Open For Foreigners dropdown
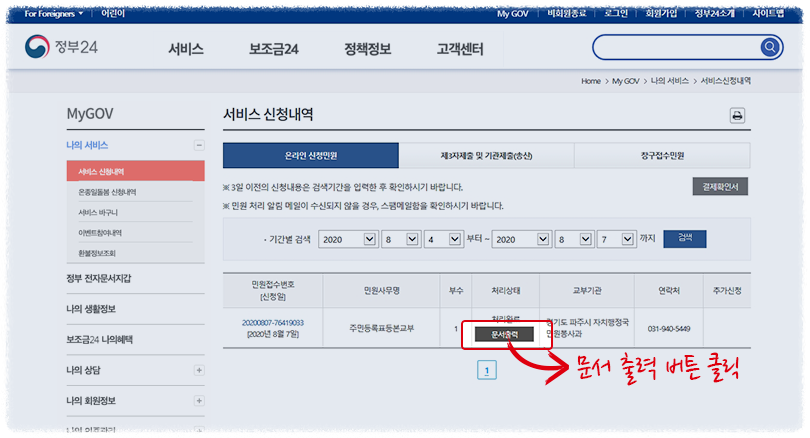Viewport: 810px width, 438px height. [54, 13]
